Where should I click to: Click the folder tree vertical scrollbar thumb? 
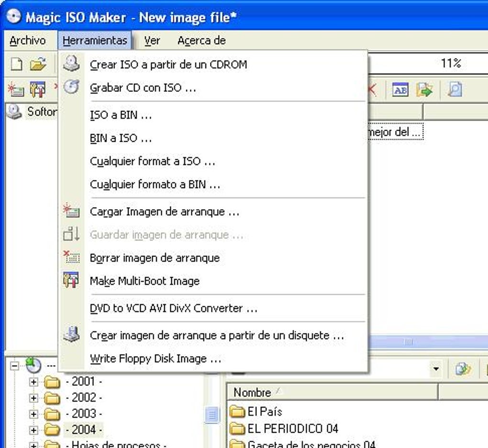(212, 414)
